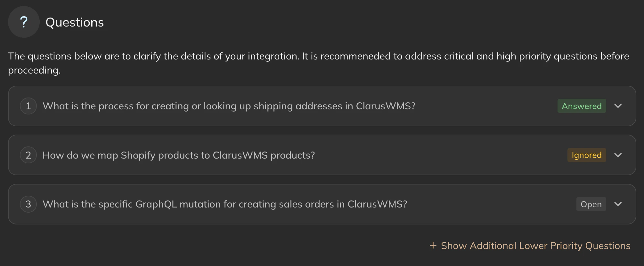The height and width of the screenshot is (266, 644).
Task: Expand the GraphQL mutation question chevron
Action: 618,204
